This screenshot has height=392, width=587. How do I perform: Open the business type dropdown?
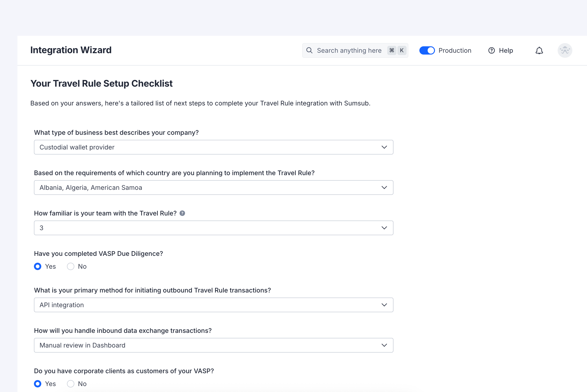click(x=213, y=147)
